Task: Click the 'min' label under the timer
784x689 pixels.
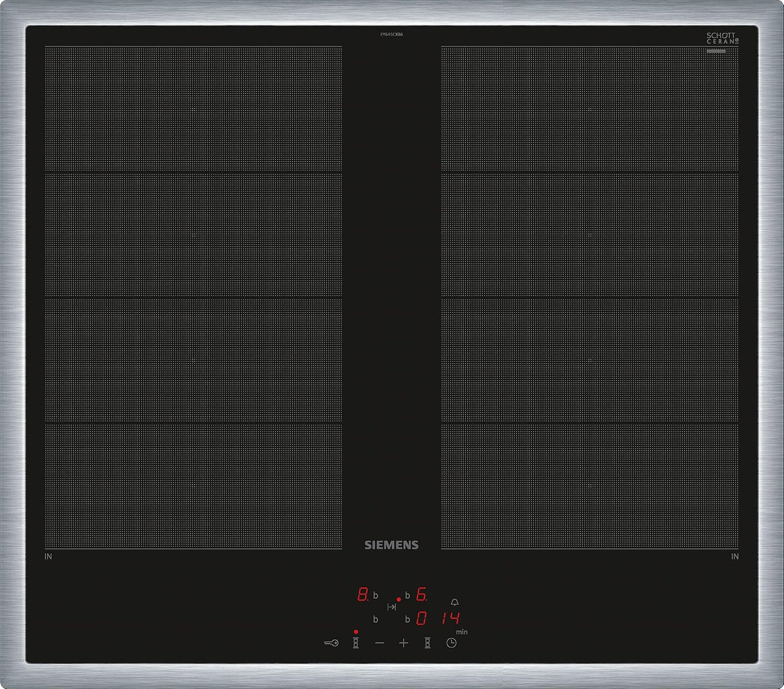Action: tap(462, 632)
